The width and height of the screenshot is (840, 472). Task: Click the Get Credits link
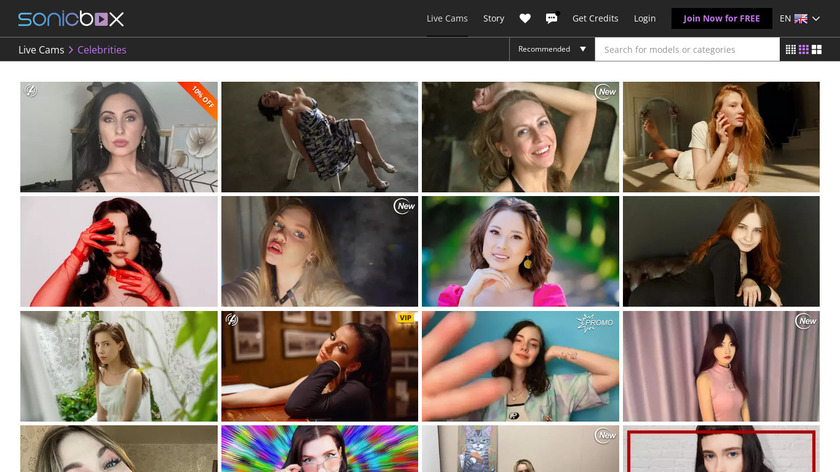pyautogui.click(x=595, y=18)
